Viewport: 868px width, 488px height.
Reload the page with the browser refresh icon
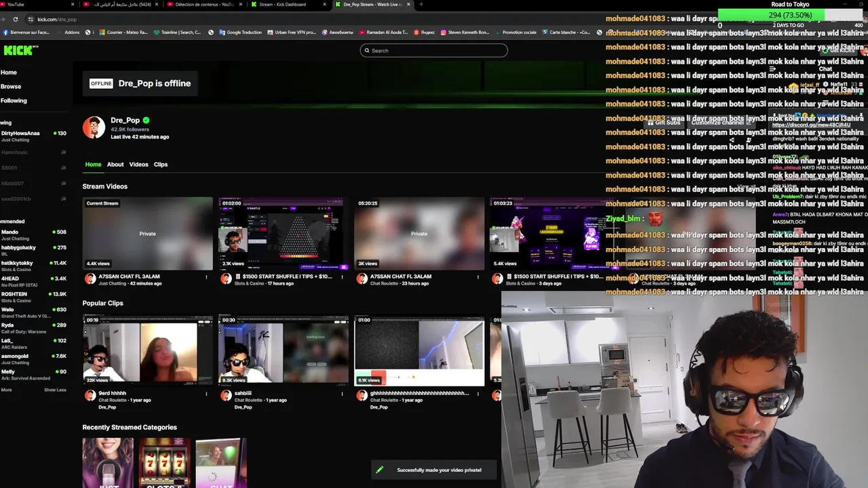pos(15,19)
